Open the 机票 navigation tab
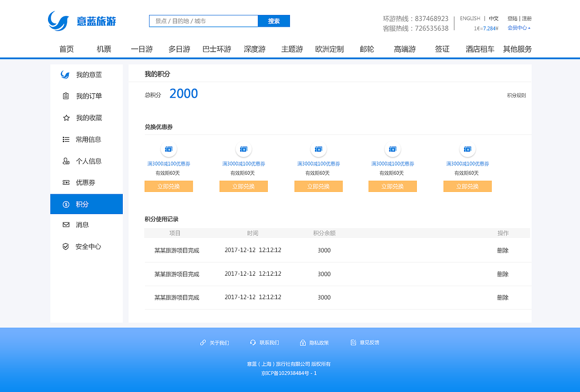580x392 pixels. point(104,49)
